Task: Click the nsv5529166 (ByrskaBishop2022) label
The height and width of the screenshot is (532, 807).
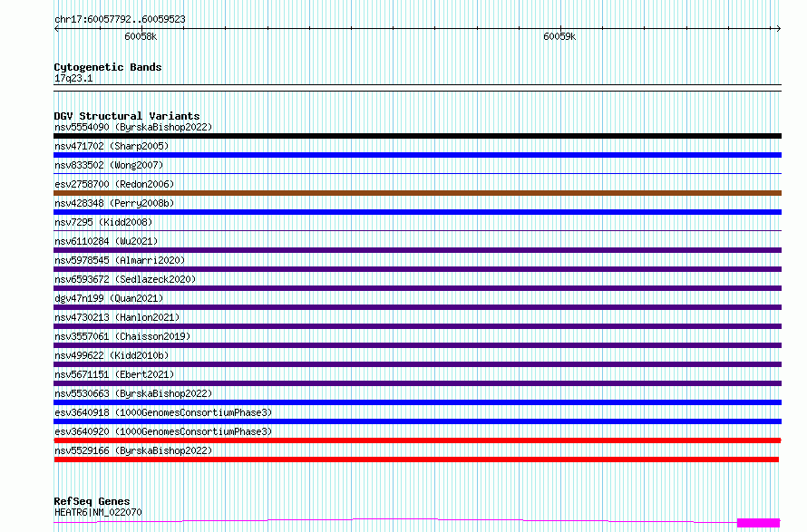Action: 133,450
